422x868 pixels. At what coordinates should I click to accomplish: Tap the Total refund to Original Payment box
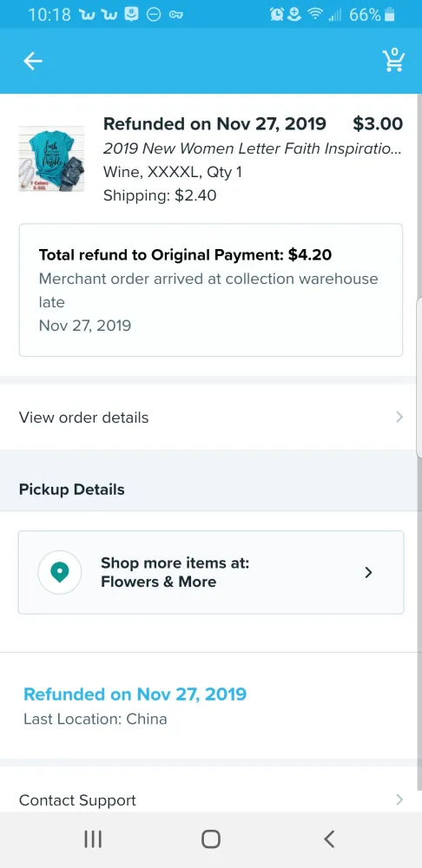211,290
